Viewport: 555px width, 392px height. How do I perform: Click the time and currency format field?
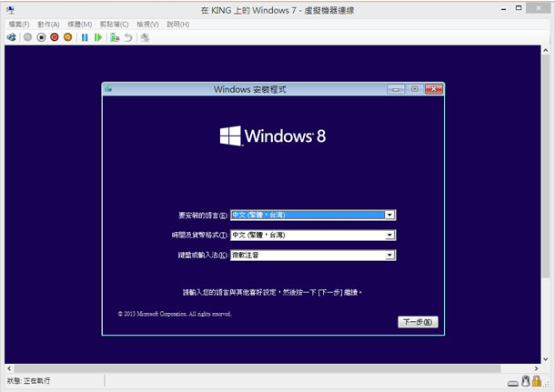tap(313, 235)
